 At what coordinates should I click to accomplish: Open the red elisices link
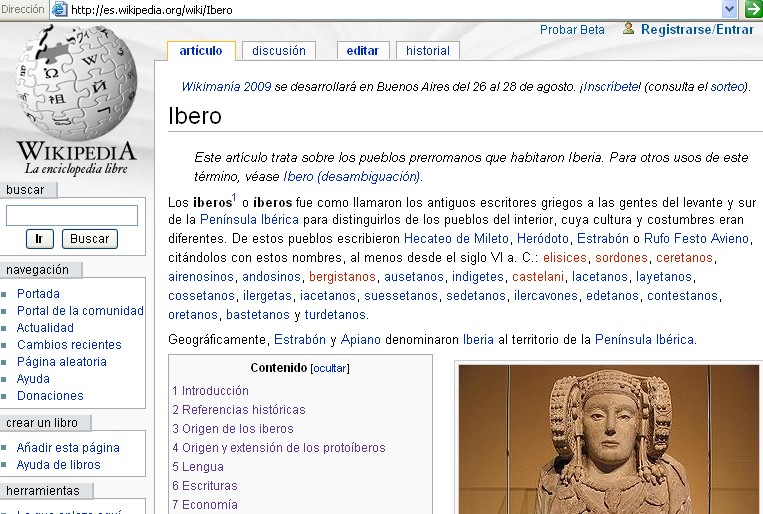point(565,257)
